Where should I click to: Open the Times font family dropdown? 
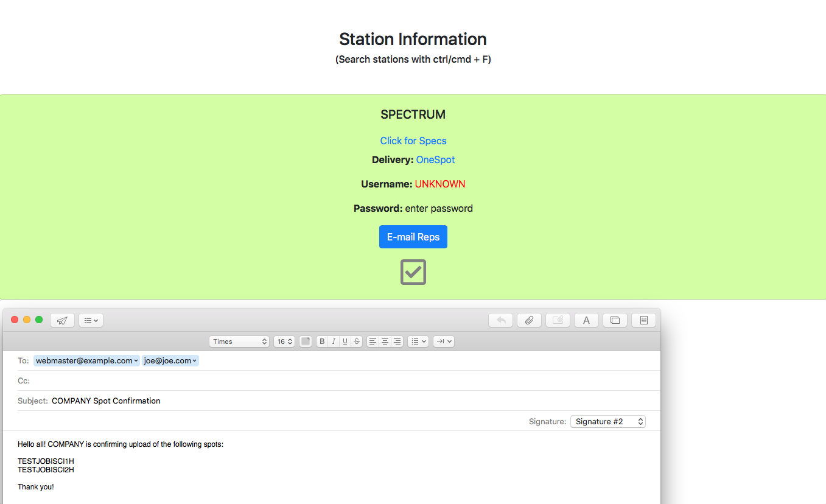coord(239,341)
